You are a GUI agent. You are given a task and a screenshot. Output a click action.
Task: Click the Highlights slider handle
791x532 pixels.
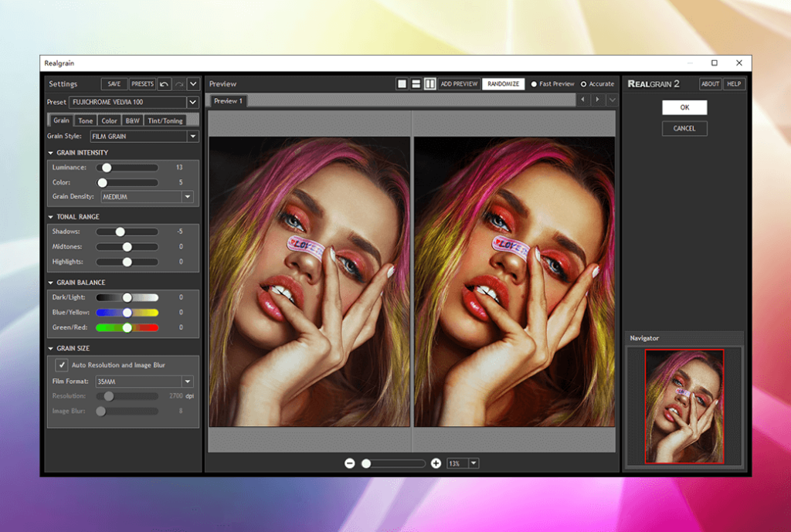tap(127, 263)
